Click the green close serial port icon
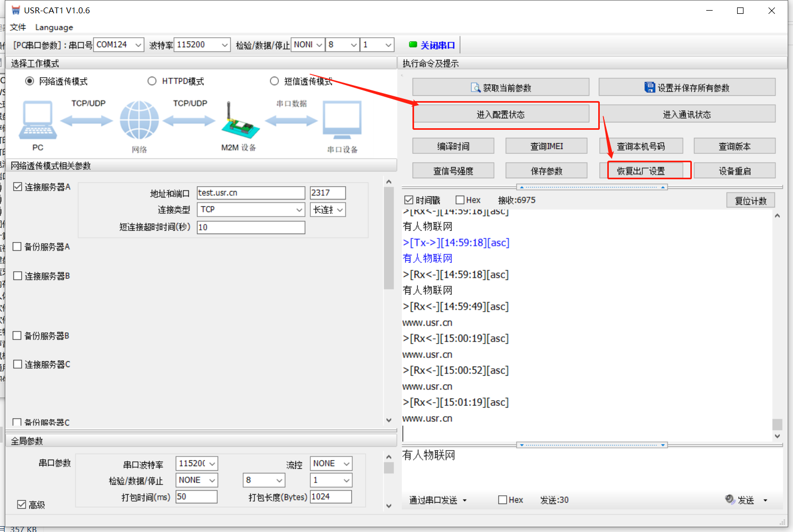793x532 pixels. coord(413,45)
